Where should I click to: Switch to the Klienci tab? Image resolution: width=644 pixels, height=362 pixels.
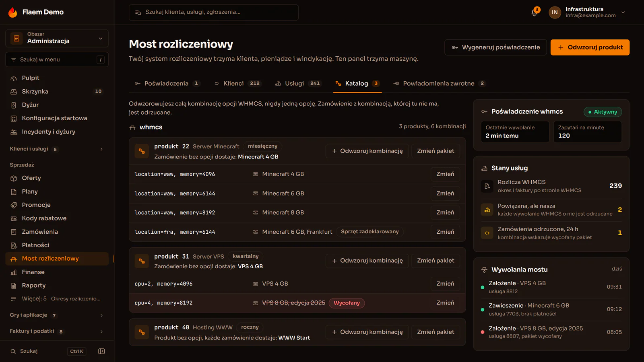coord(238,83)
